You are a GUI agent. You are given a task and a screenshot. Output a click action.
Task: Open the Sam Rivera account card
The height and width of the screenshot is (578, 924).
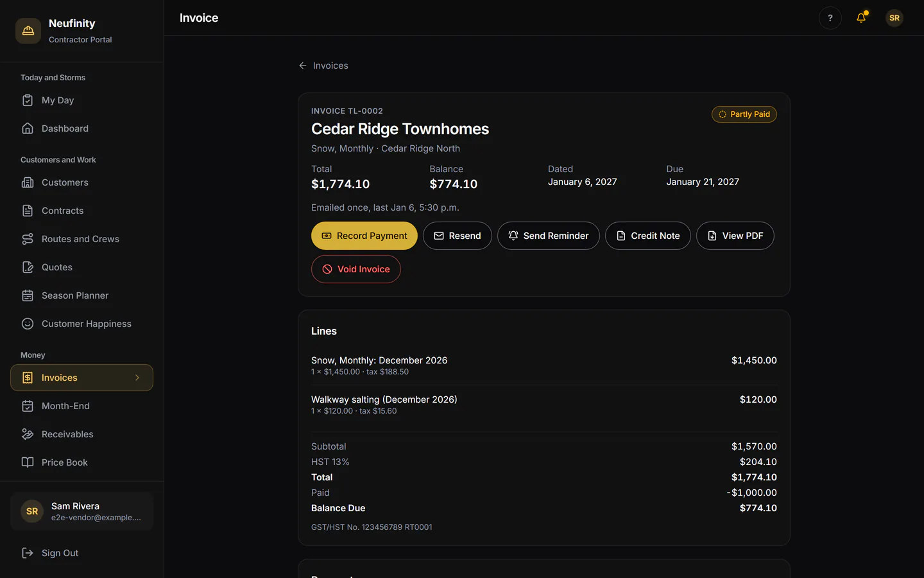pos(82,511)
